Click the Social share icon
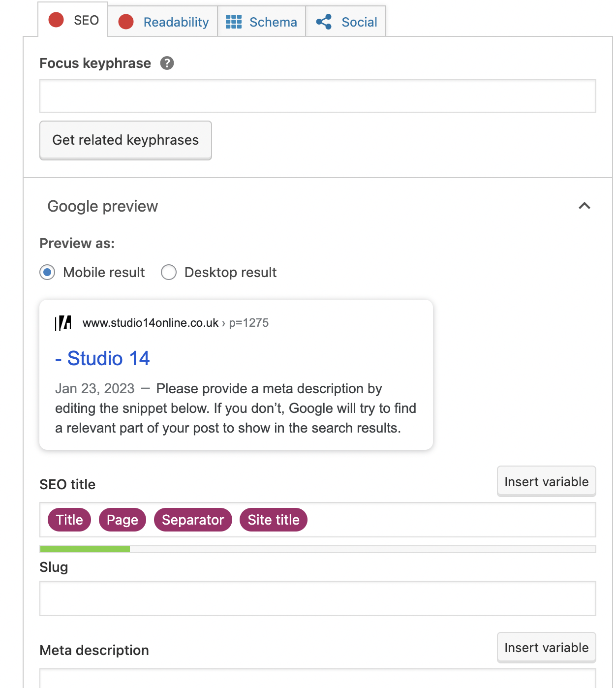Image resolution: width=616 pixels, height=688 pixels. coord(324,22)
